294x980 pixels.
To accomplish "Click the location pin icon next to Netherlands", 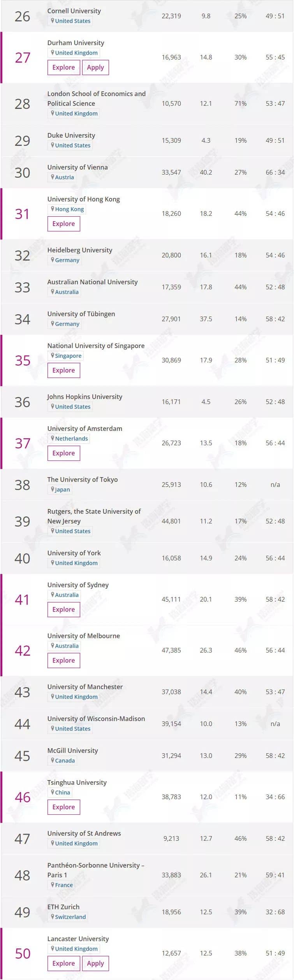I will (53, 438).
